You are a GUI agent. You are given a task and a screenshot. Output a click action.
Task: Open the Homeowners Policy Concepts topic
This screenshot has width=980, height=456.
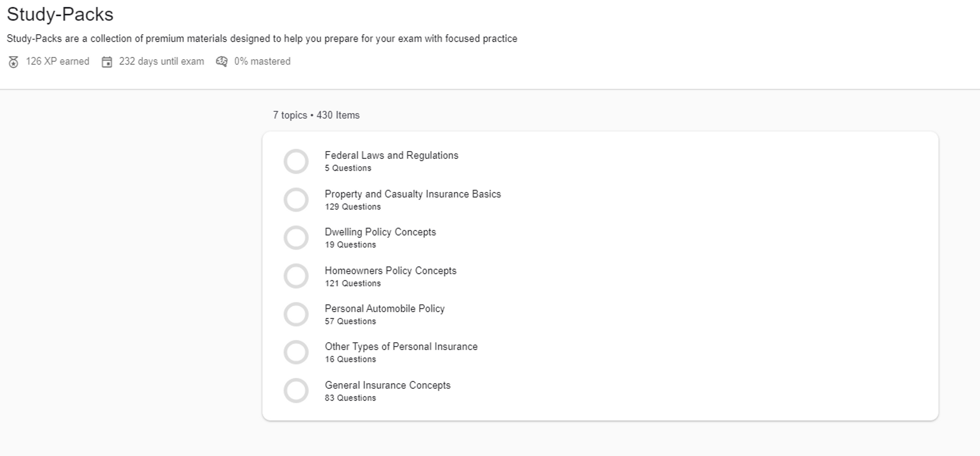(390, 271)
